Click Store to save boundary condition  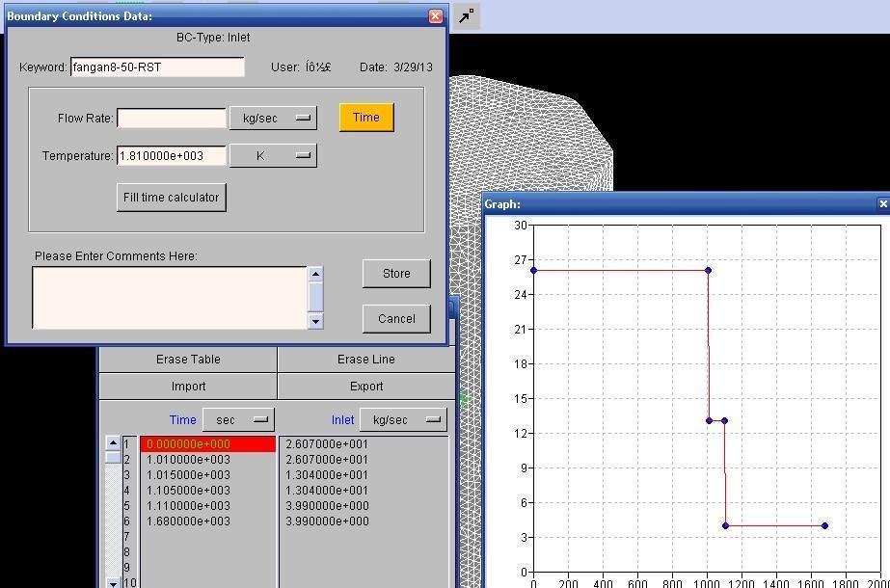click(x=396, y=274)
